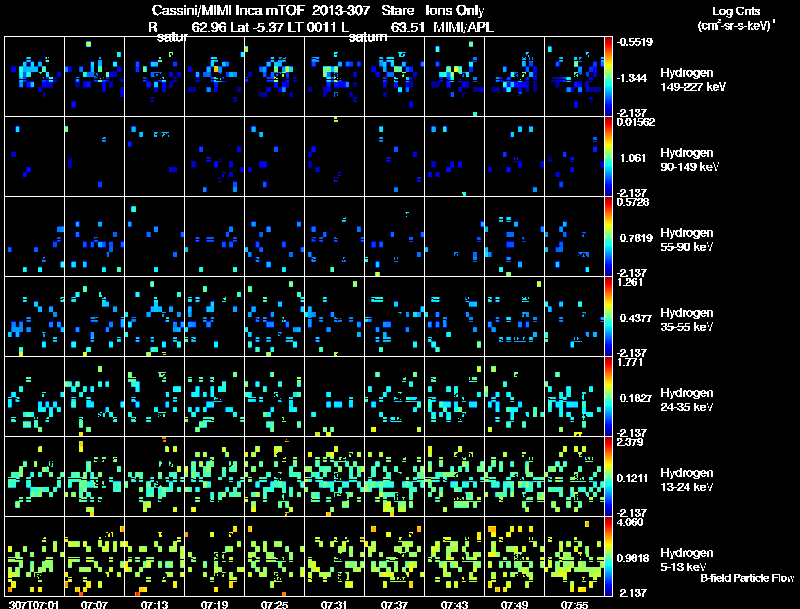Select the 'Hydrogen 35-55 keV' row label

coord(687,320)
